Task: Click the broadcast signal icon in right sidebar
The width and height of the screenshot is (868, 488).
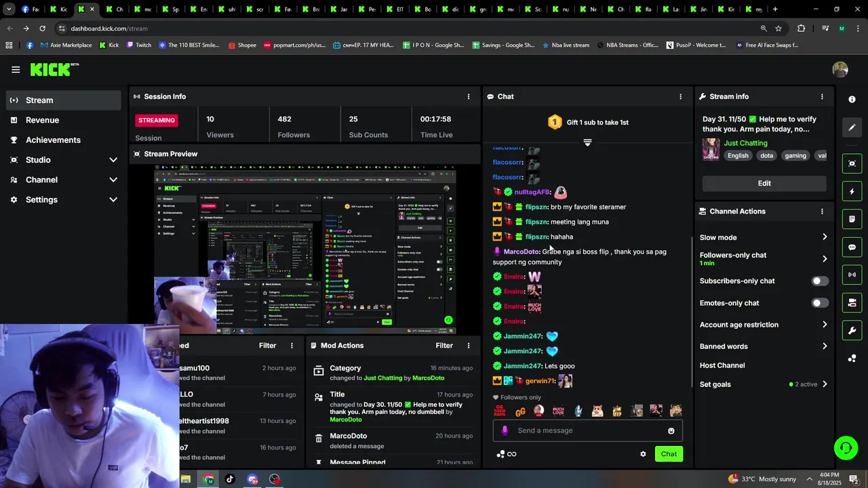Action: click(852, 274)
